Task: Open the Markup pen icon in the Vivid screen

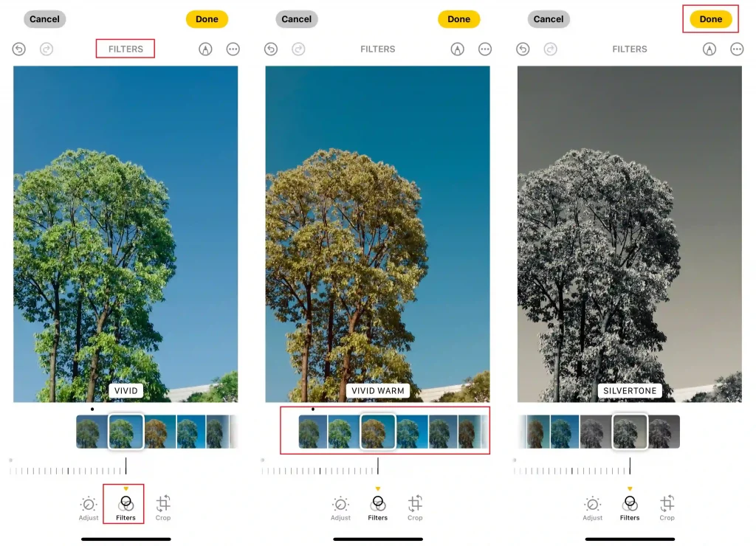Action: point(205,49)
